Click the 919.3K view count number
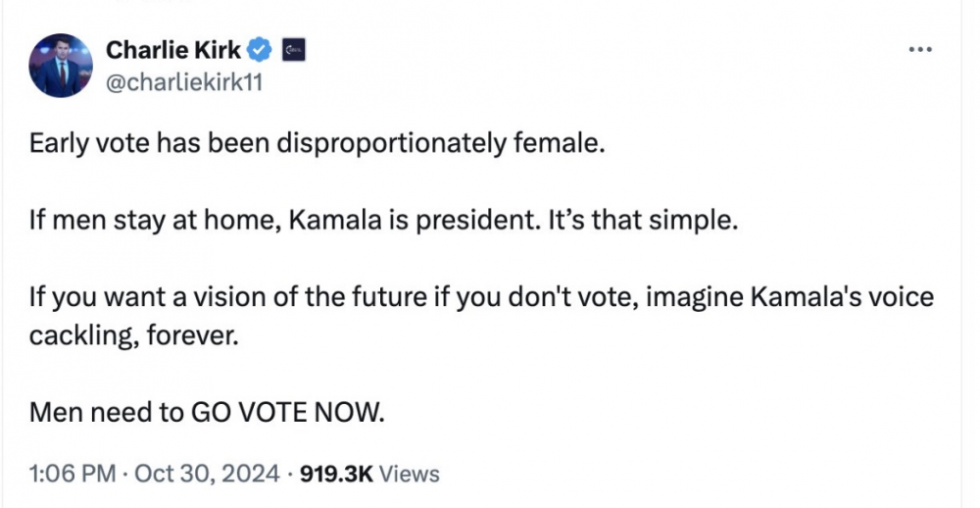 [x=336, y=474]
